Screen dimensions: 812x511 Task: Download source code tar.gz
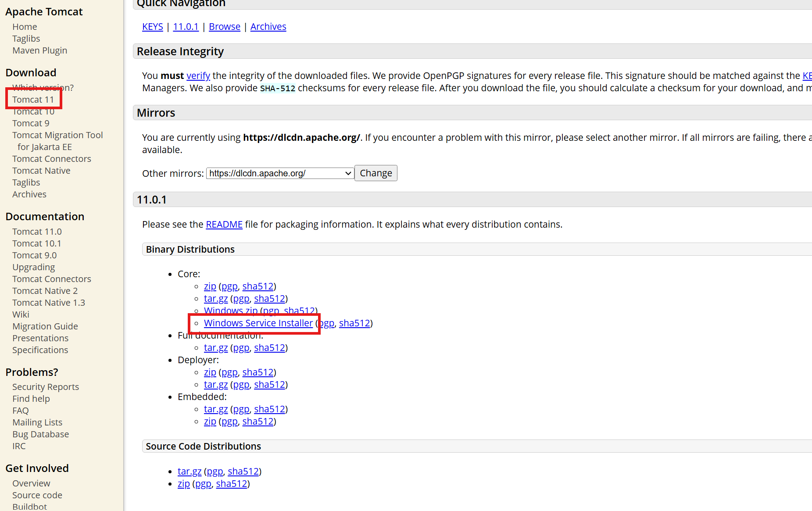(x=190, y=472)
